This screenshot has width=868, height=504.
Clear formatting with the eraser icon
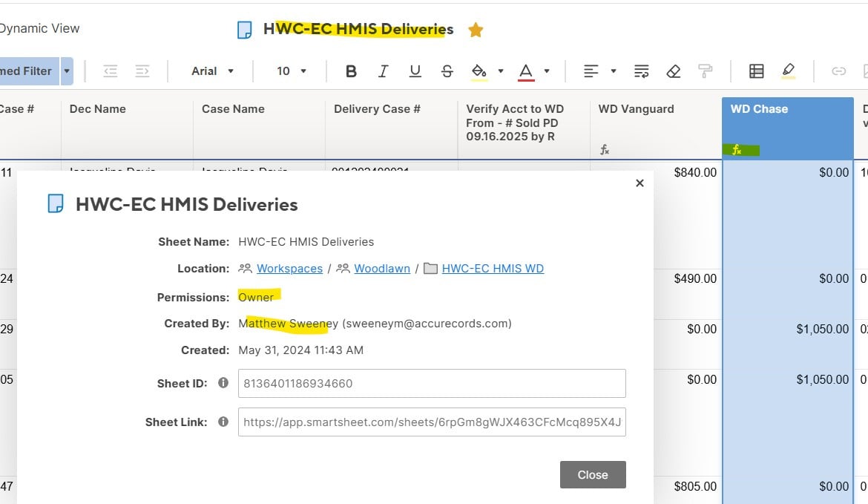click(x=673, y=71)
